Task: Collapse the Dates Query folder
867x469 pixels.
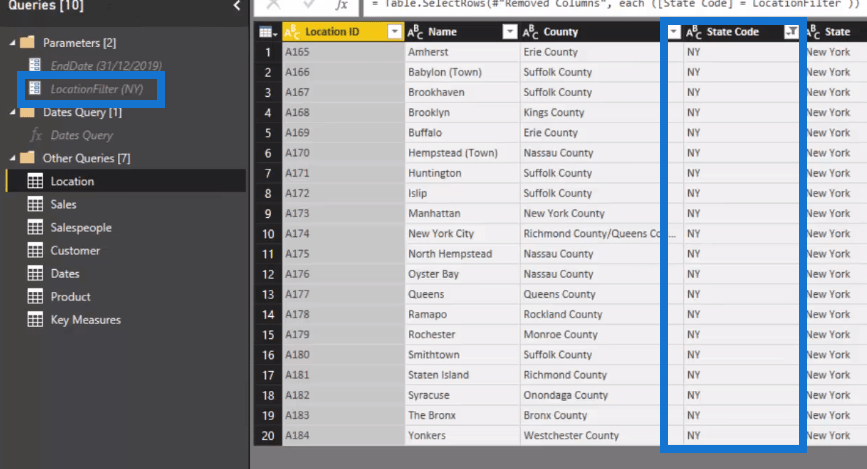Action: pos(12,112)
